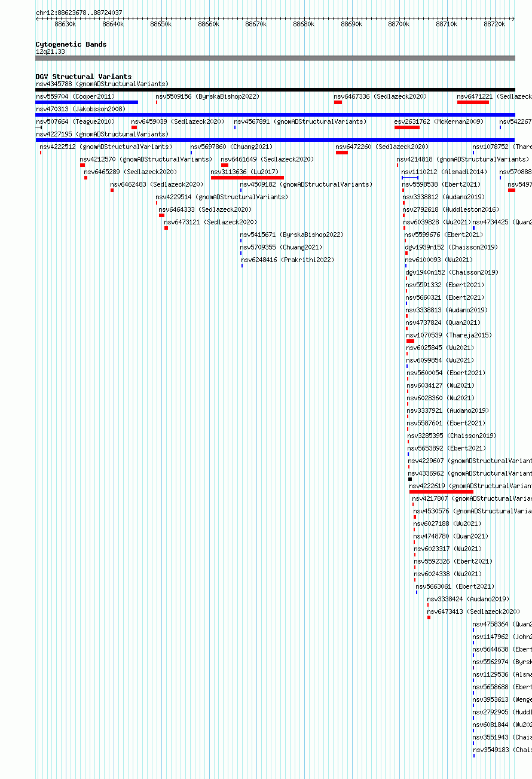Viewport: 532px width, 779px height.
Task: Open nsv1078752 variant label
Action: coord(502,147)
